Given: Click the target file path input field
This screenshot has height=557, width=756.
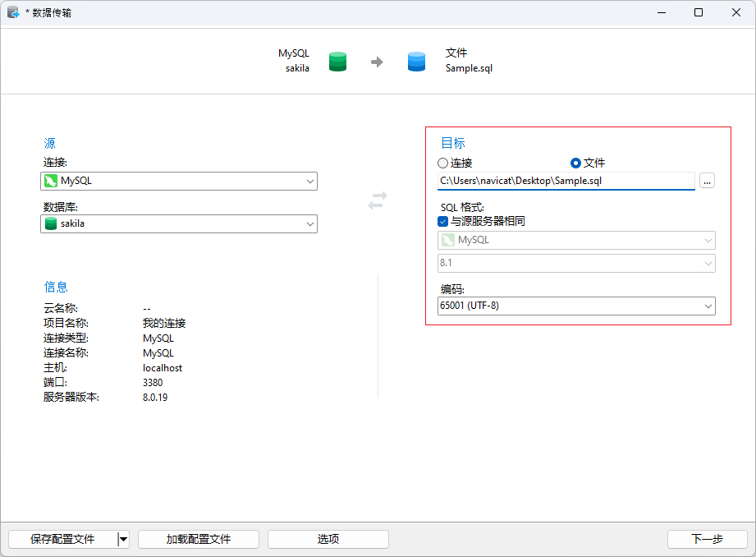Looking at the screenshot, I should click(x=566, y=181).
